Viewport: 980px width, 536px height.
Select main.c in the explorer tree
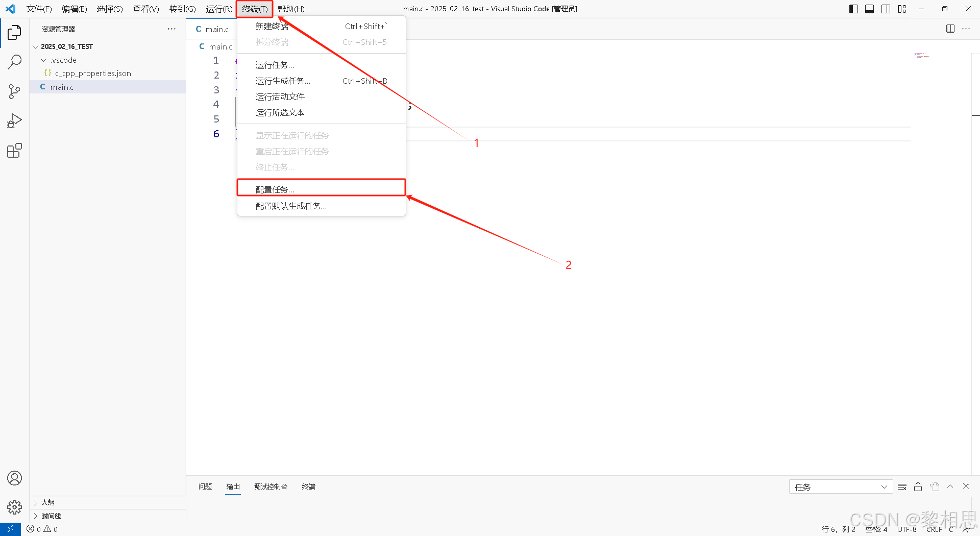[108, 87]
